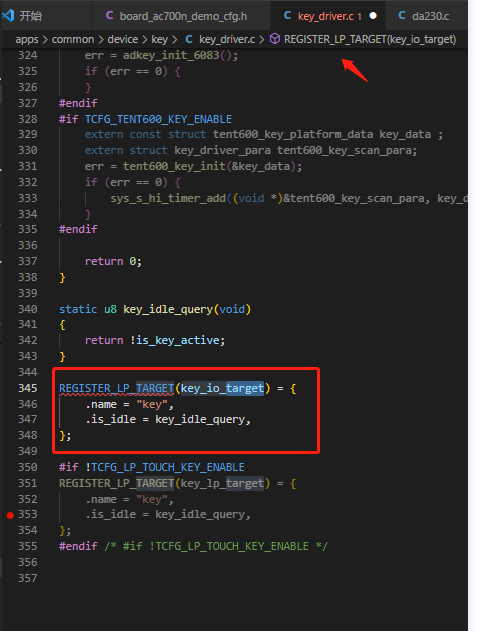Click TCFG_TENT600_KEY_ENABLE on line 328
The width and height of the screenshot is (478, 631).
coord(158,120)
